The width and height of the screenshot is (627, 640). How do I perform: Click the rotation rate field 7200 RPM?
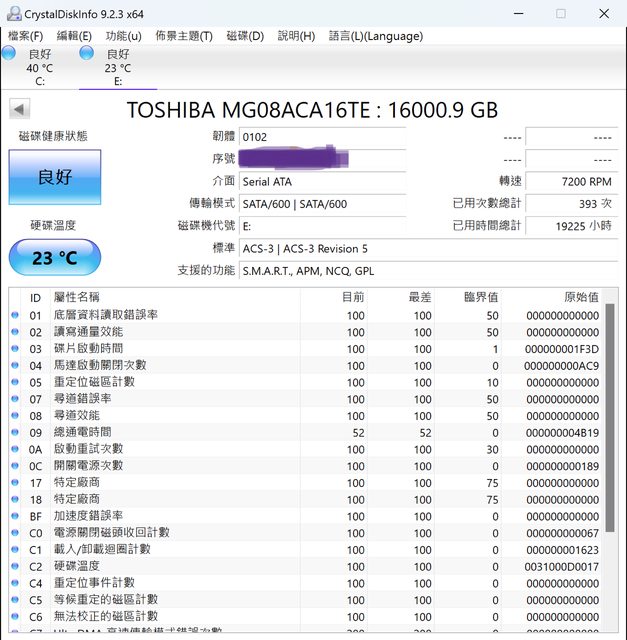(572, 182)
